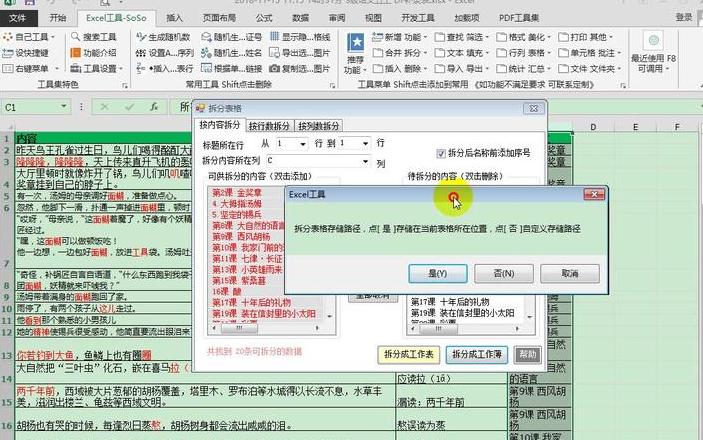Viewport: 703px width, 440px height.
Task: Click the formula bar confirm checkmark
Action: coord(129,107)
